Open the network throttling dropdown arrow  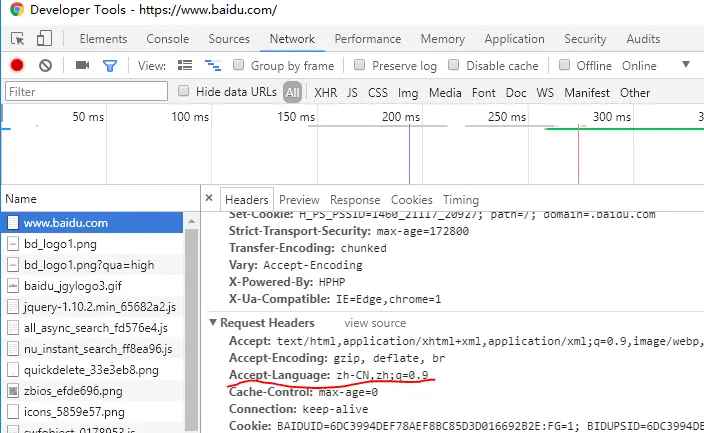[686, 65]
